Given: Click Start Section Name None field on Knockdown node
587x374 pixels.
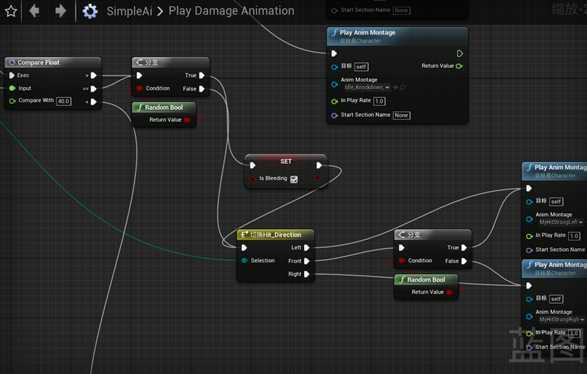Looking at the screenshot, I should [401, 115].
